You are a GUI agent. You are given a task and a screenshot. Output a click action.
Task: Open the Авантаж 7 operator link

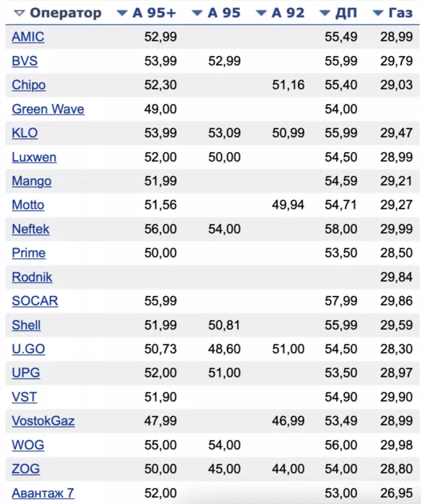(42, 493)
